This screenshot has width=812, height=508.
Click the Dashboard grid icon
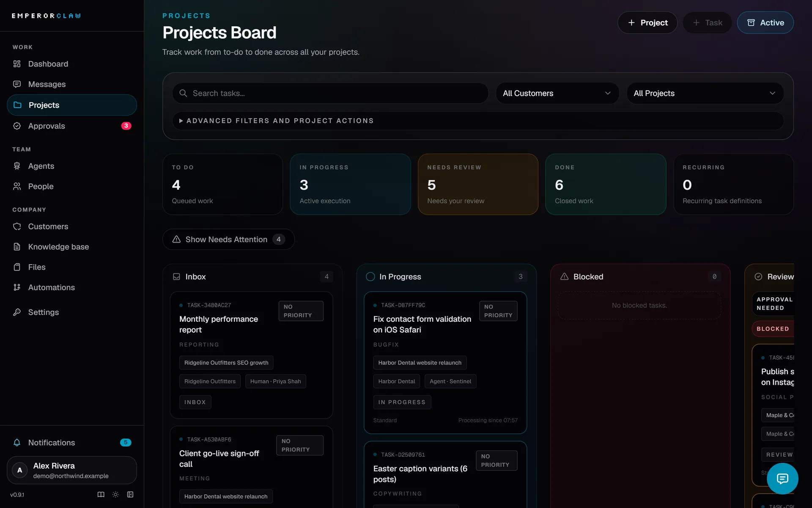(x=17, y=64)
